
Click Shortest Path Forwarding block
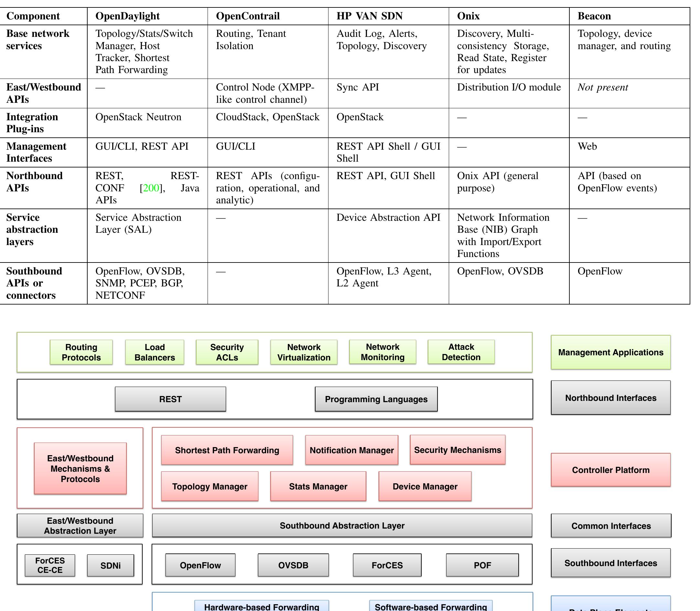(x=227, y=450)
